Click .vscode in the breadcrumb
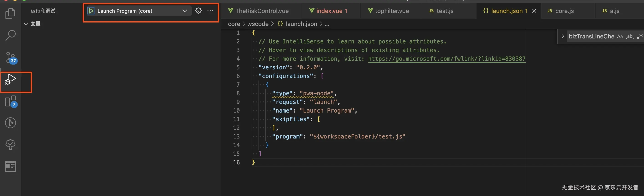644x196 pixels. coord(258,24)
